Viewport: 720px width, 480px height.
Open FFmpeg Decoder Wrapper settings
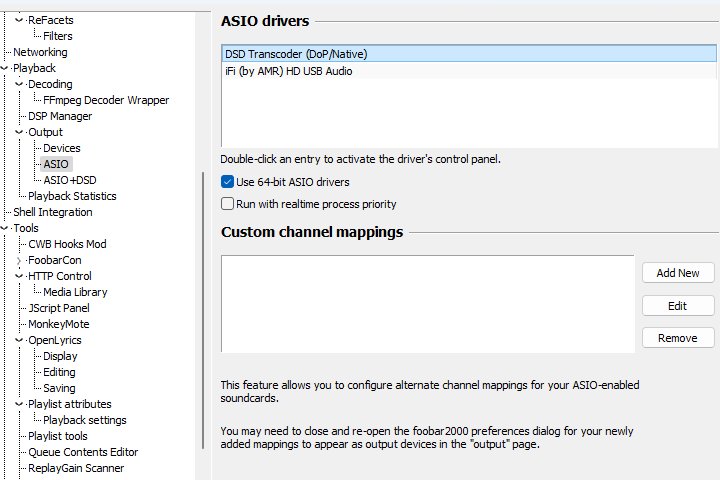point(106,100)
